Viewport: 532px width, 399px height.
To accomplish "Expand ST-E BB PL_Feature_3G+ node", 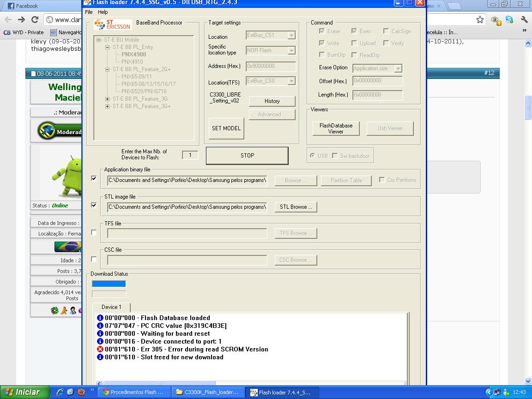I will tap(107, 106).
